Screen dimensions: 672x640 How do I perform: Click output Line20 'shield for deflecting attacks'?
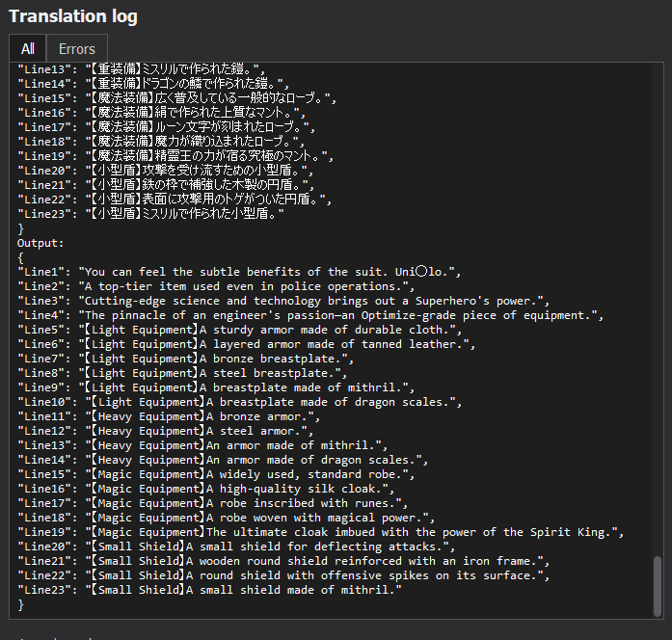point(236,547)
